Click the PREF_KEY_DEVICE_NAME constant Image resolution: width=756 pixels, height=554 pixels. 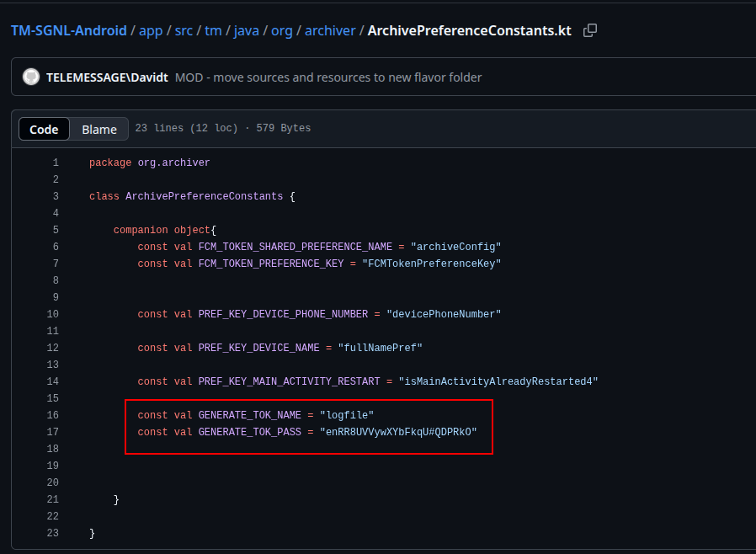click(x=259, y=348)
